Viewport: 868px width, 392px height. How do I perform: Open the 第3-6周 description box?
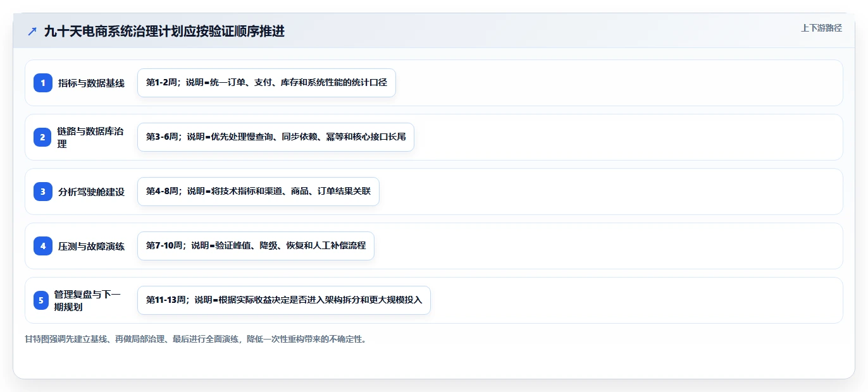(276, 137)
